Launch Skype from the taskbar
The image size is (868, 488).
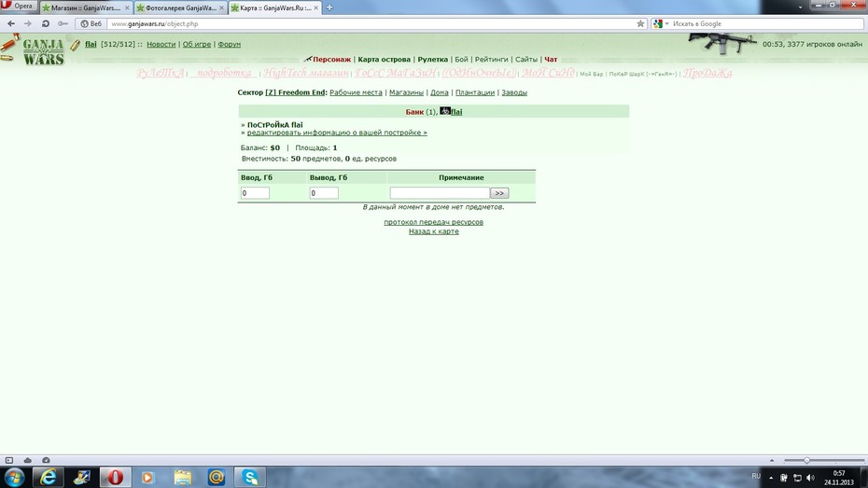(x=250, y=477)
